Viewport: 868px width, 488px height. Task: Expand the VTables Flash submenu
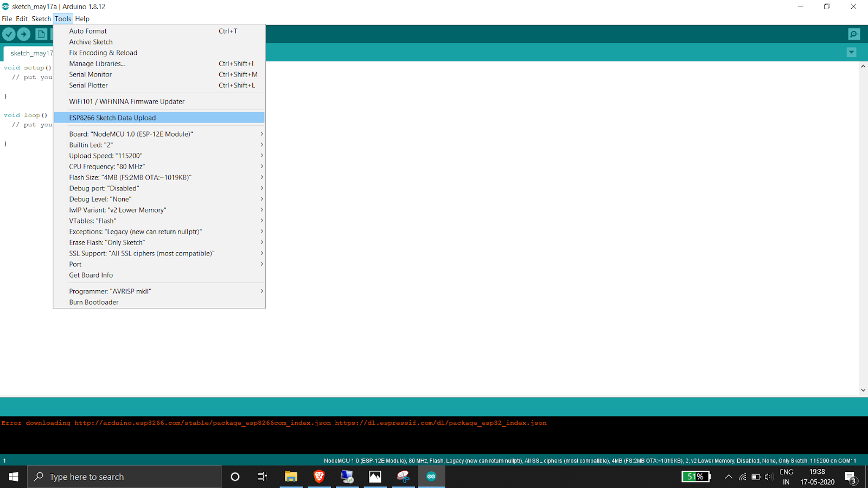(159, 221)
